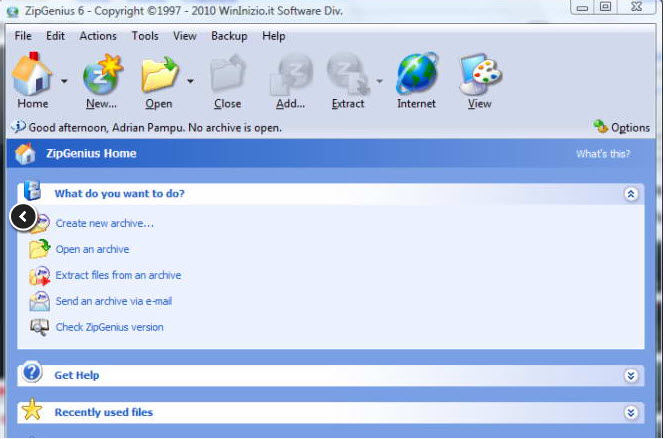Viewport: 665px width, 439px height.
Task: Open the Extract button dropdown arrow
Action: [x=379, y=81]
